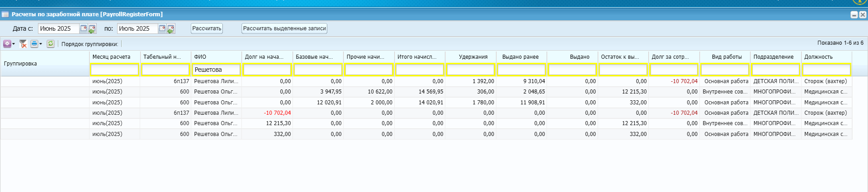Focus the 'по' Июль 2025 field

click(x=137, y=28)
